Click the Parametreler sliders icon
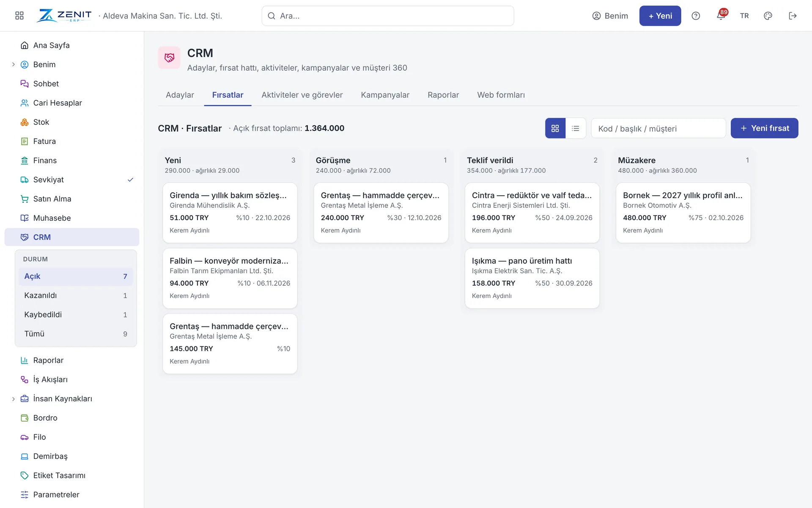 point(25,495)
